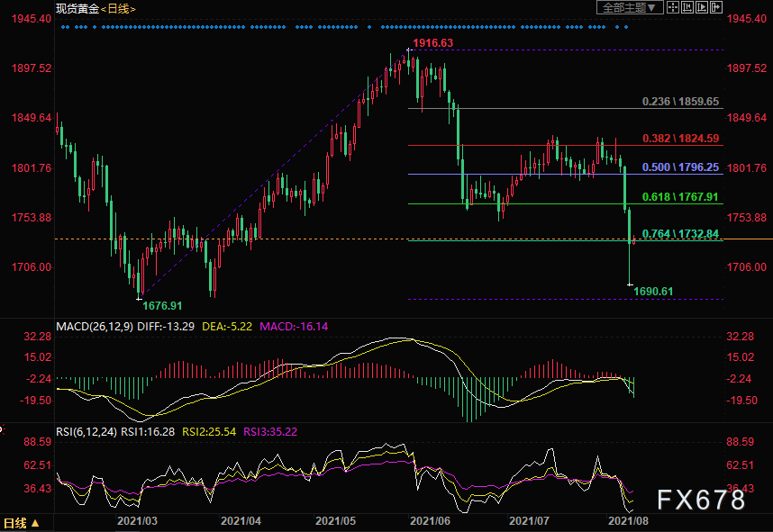Image resolution: width=773 pixels, height=532 pixels.
Task: Open the 全部主题 dropdown
Action: coord(630,7)
